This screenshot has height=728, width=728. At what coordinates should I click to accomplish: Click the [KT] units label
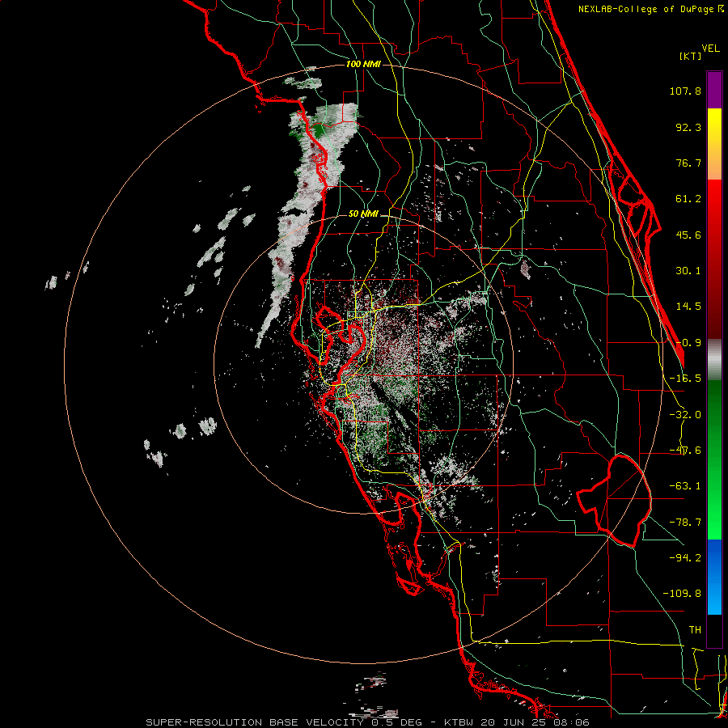point(690,56)
